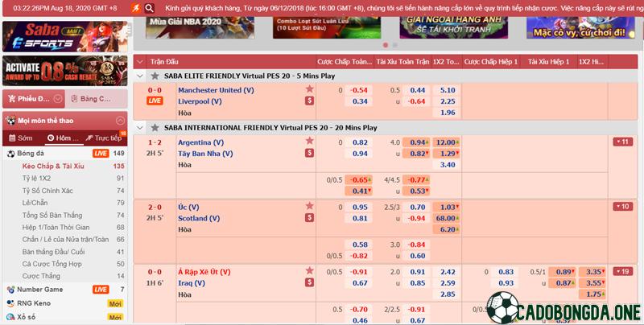Bet Argentina 1X2 odds 12.00
This screenshot has height=325, width=644.
448,142
